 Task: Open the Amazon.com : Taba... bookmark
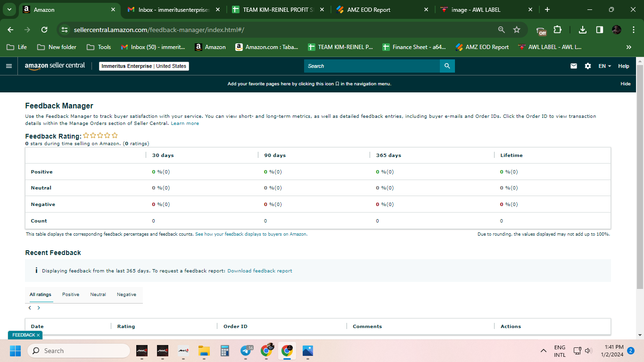click(267, 47)
